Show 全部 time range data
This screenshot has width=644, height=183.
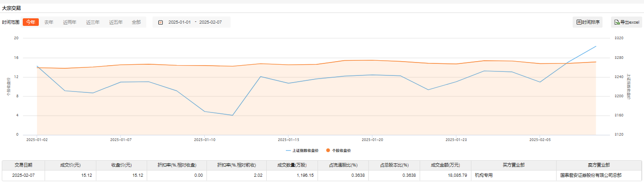(136, 22)
